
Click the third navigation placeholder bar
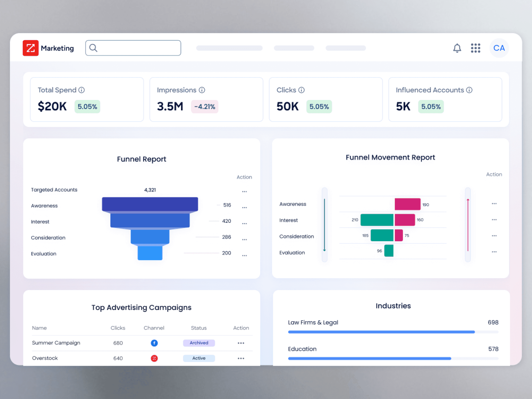click(x=346, y=48)
